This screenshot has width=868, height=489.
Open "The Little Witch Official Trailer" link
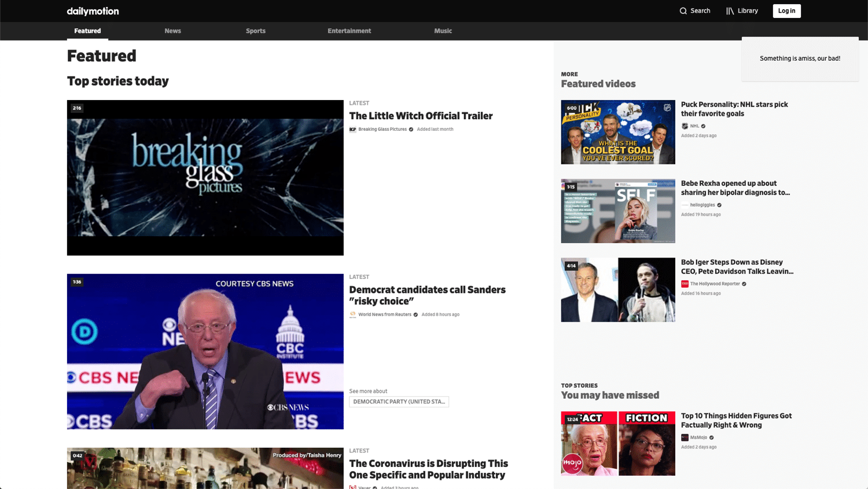(x=421, y=116)
